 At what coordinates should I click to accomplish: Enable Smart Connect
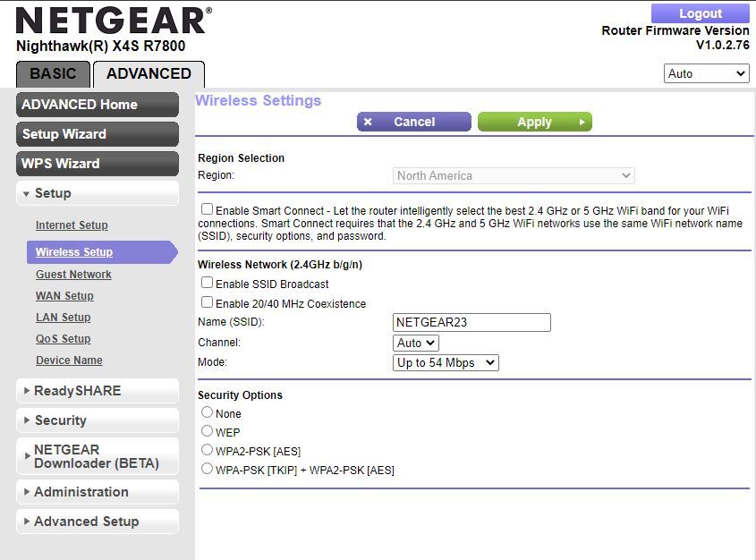[207, 209]
